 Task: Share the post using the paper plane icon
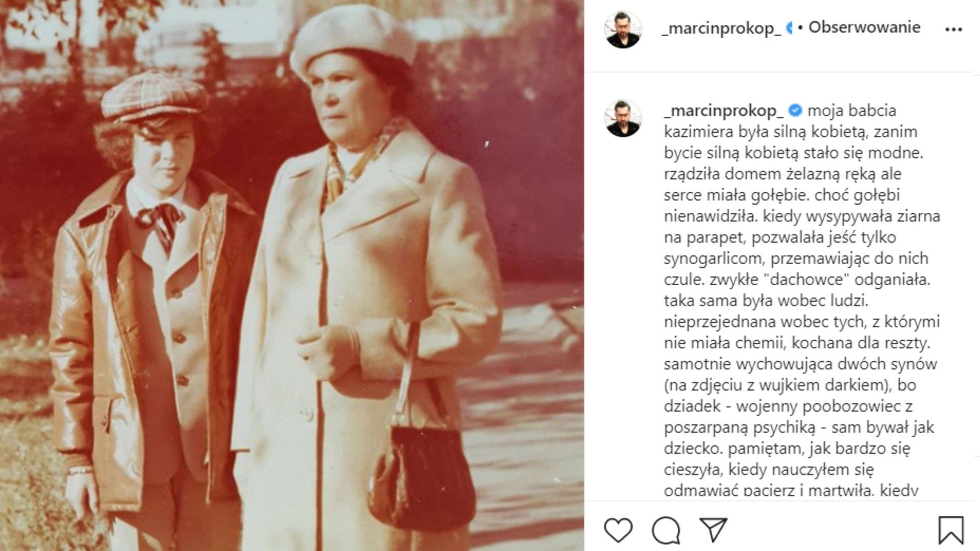[x=713, y=530]
